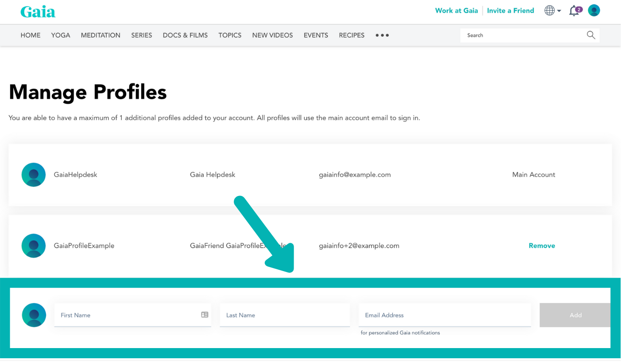This screenshot has height=364, width=623.
Task: Click the search magnifier icon
Action: [x=591, y=35]
